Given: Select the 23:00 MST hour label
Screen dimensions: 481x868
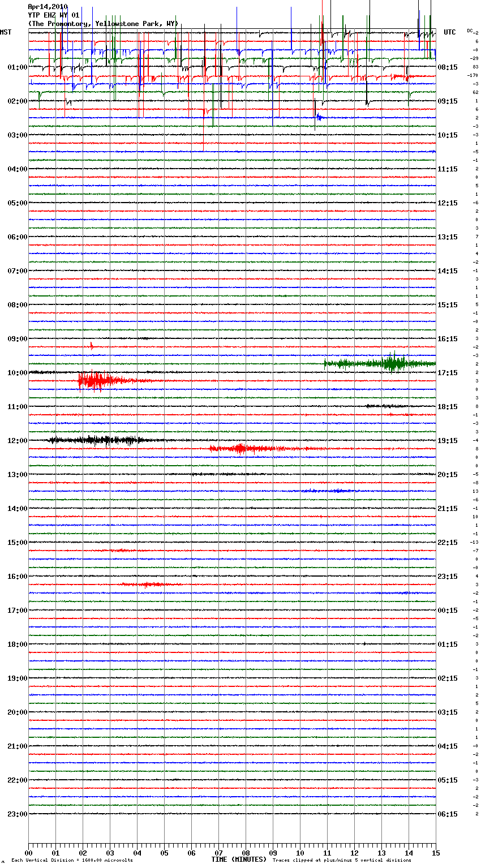Looking at the screenshot, I should point(17,814).
